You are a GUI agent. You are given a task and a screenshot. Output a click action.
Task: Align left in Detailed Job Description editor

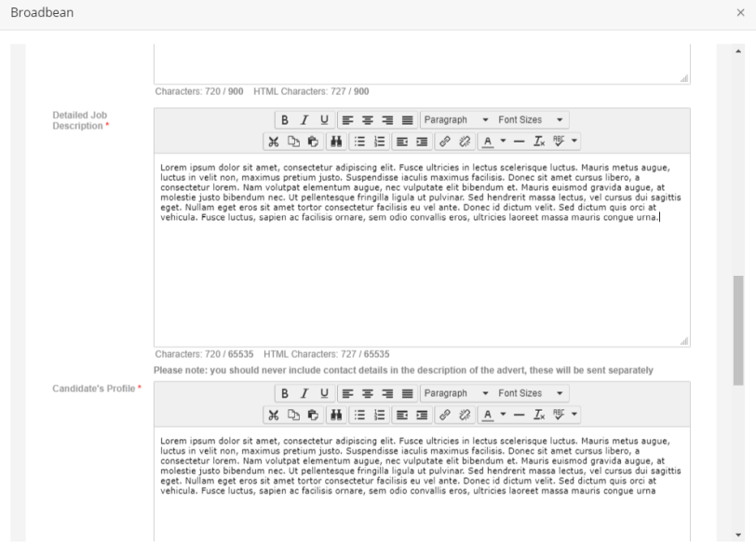click(x=347, y=120)
